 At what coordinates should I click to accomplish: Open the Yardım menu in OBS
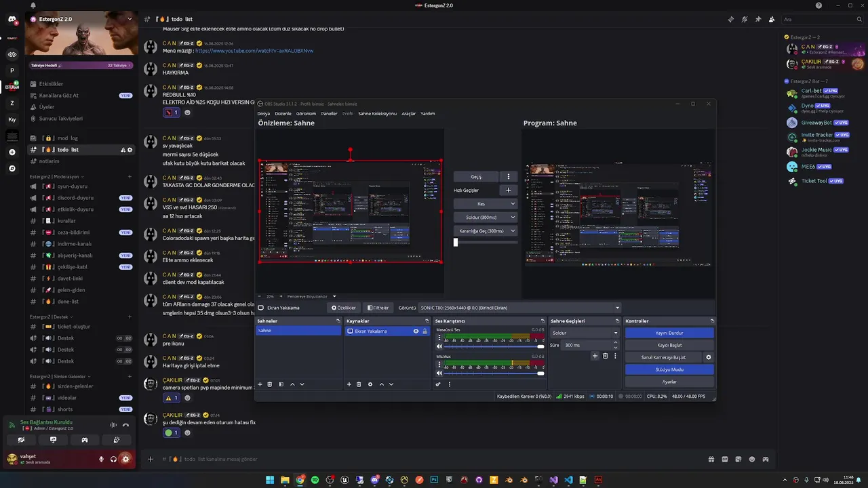428,114
